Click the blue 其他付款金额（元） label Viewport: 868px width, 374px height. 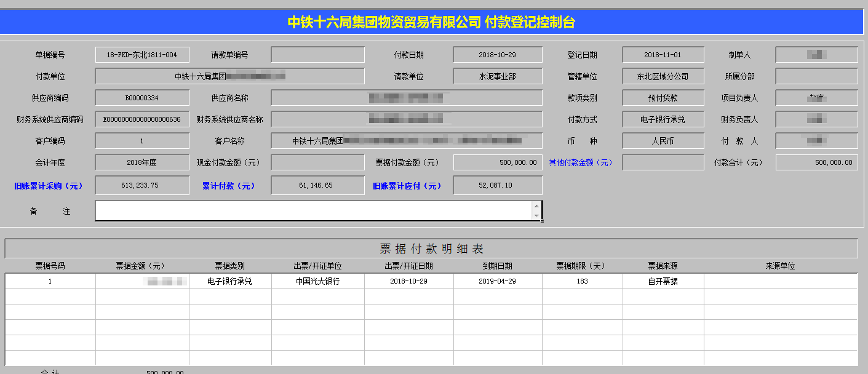581,162
